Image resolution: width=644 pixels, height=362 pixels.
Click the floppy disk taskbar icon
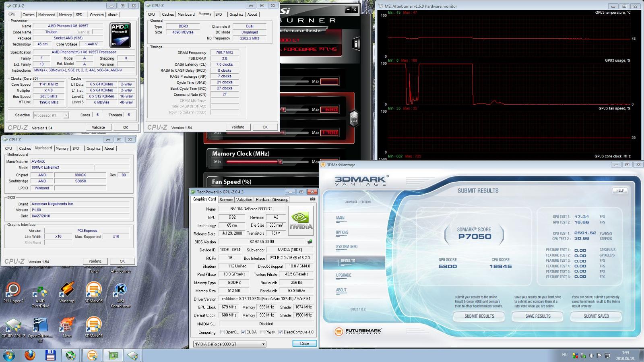point(50,355)
